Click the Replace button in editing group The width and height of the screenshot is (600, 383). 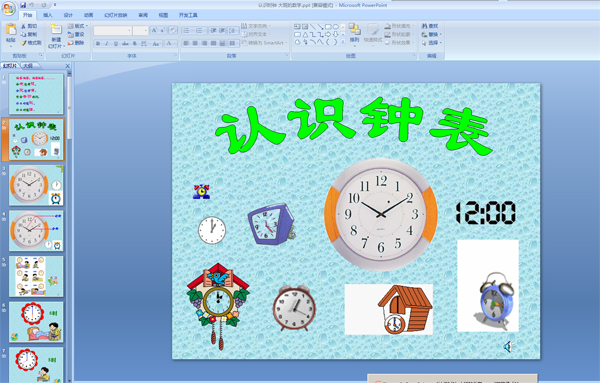pyautogui.click(x=430, y=34)
